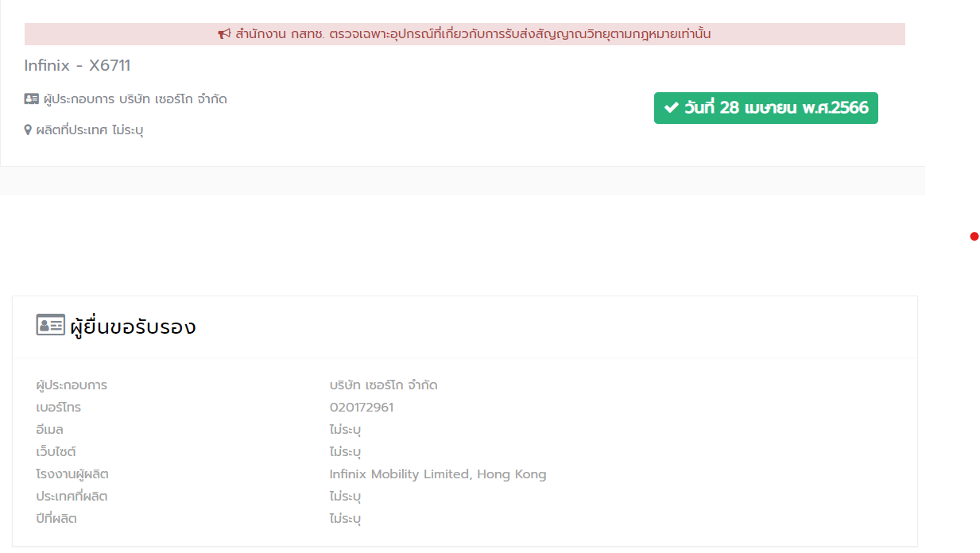980x553 pixels.
Task: Click the phone number 020172961
Action: click(361, 408)
